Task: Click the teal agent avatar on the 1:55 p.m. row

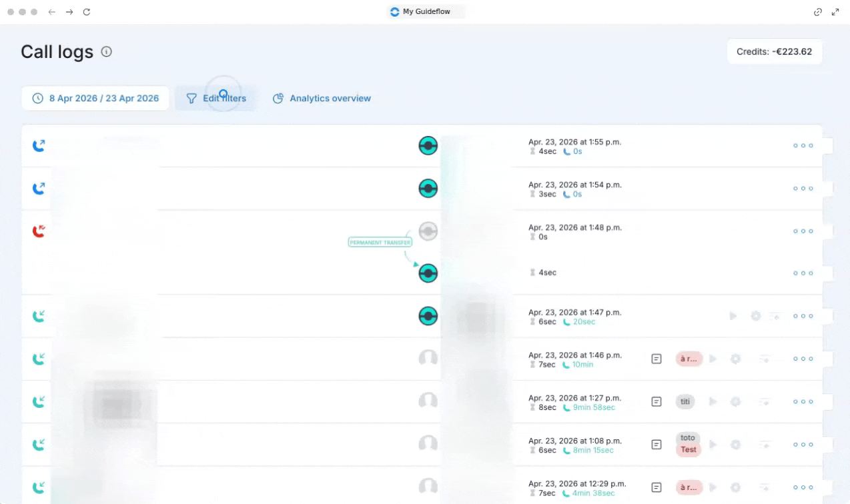Action: (428, 145)
